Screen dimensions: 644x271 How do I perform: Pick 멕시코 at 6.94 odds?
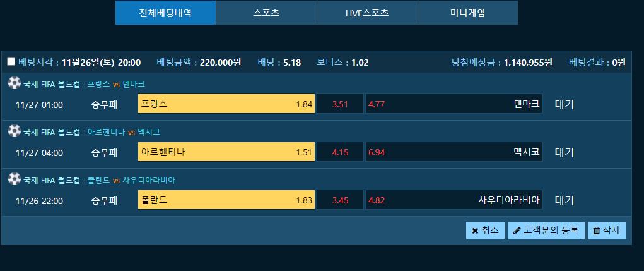[454, 152]
